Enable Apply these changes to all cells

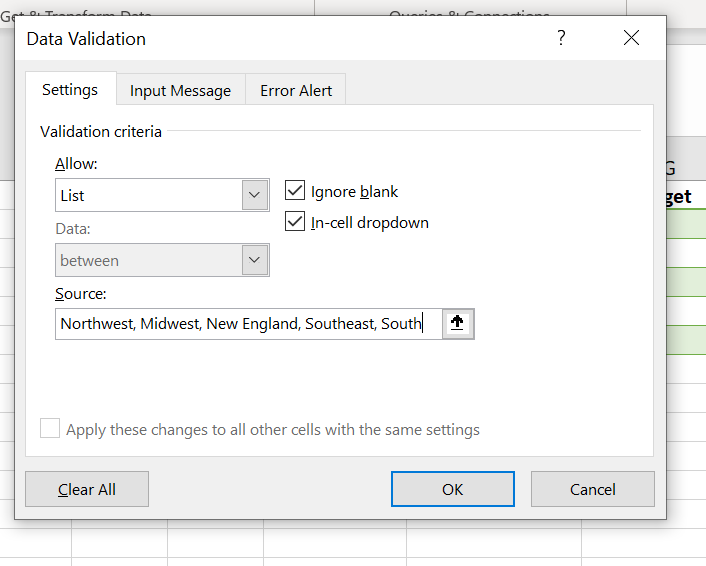[50, 429]
